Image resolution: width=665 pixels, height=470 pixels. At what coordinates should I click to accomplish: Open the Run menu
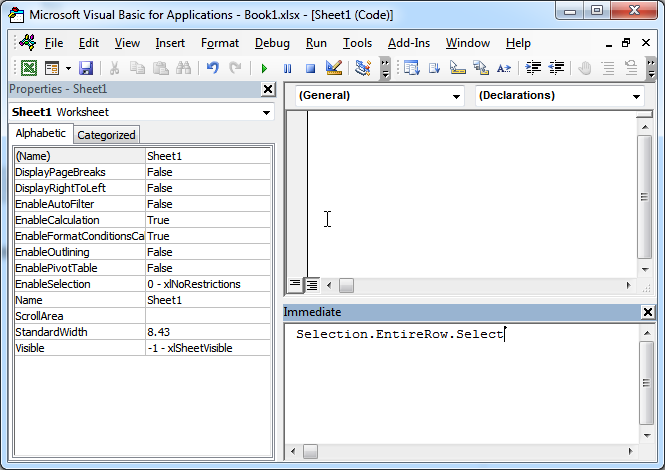click(316, 43)
